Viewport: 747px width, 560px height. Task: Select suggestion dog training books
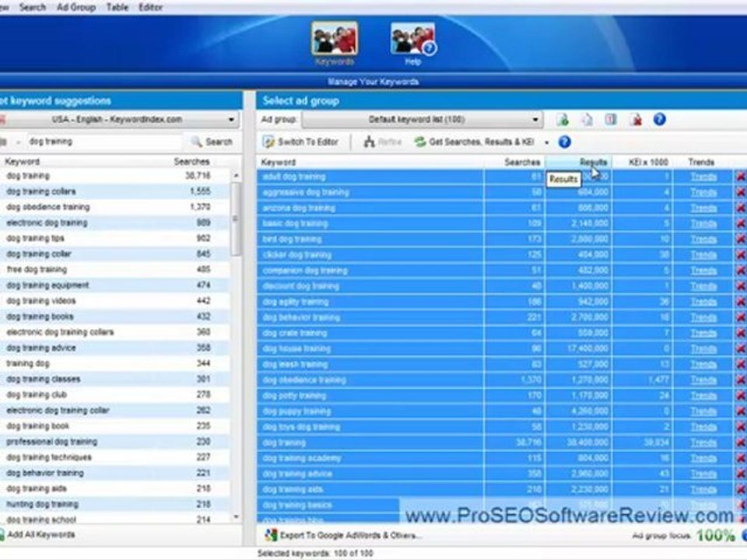(x=115, y=317)
